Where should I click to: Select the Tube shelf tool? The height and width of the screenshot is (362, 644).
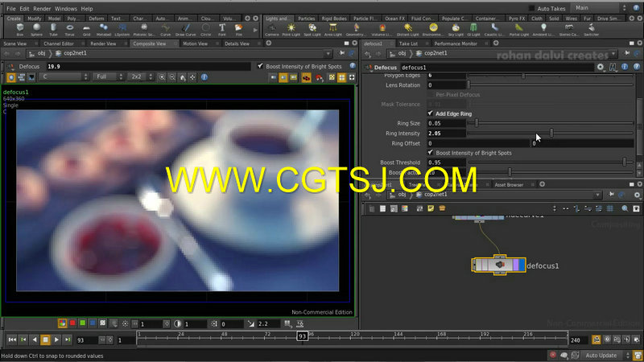point(53,30)
